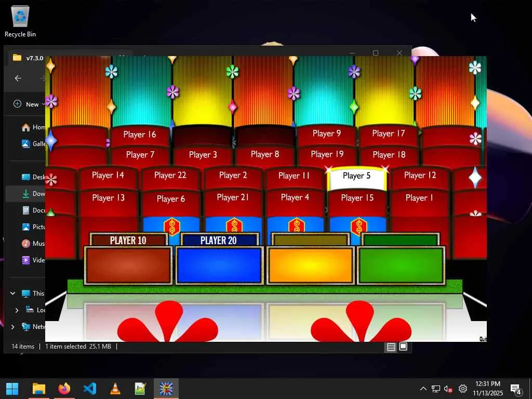The image size is (532, 399).
Task: Click the highlighted Player 5 seat
Action: [x=356, y=178]
